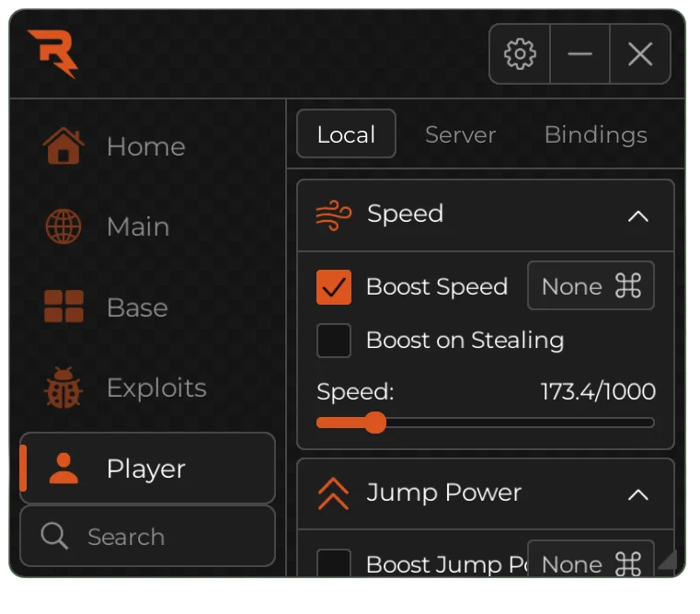Click the wind icon beside Speed
Screen dimensions: 700x614
(333, 214)
